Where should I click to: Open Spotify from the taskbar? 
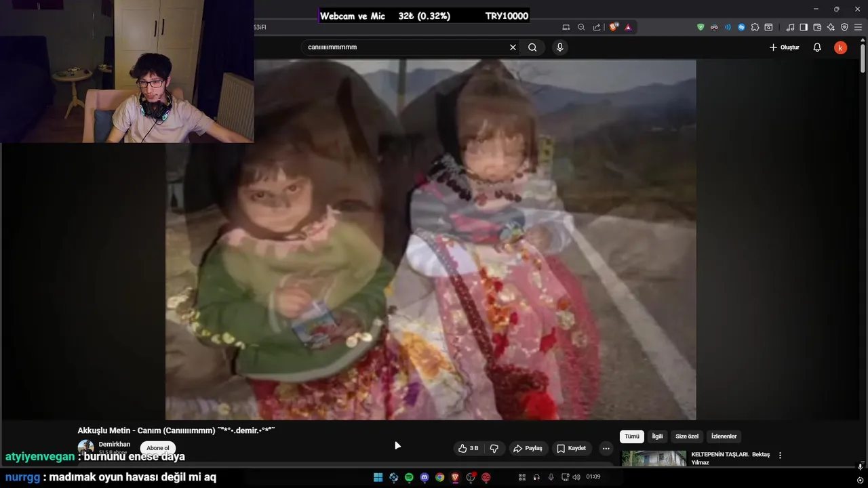(x=409, y=477)
